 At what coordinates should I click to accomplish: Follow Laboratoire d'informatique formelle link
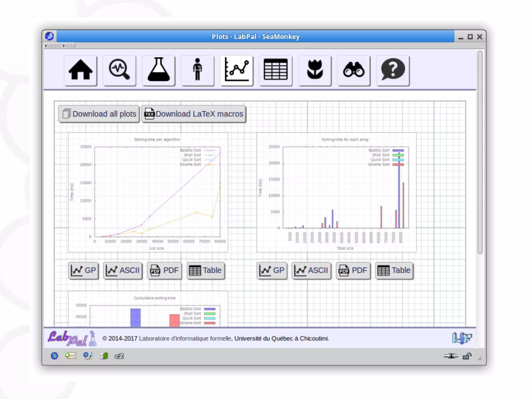[185, 338]
